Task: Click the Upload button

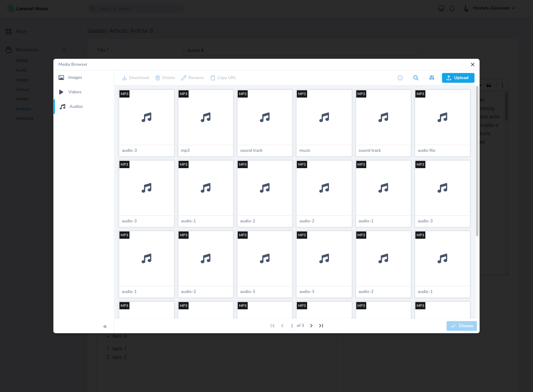Action: click(458, 78)
